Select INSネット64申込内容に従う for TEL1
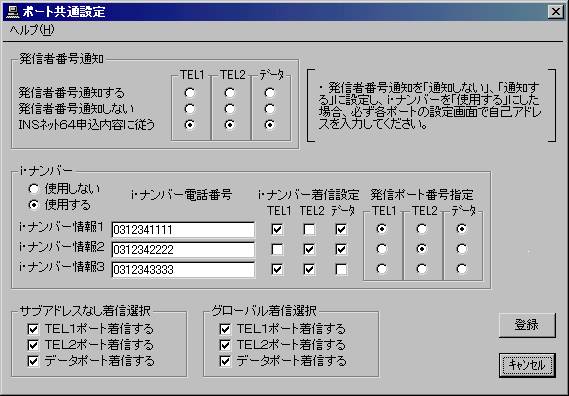 point(189,124)
